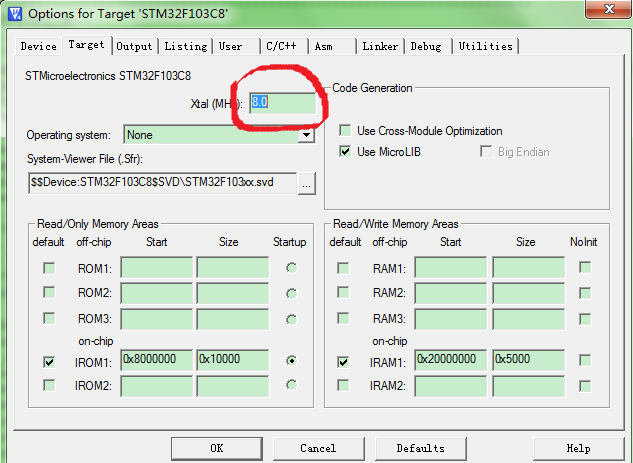Viewport: 633px width, 463px height.
Task: Click the Xtal (MHz) input field
Action: [x=283, y=103]
